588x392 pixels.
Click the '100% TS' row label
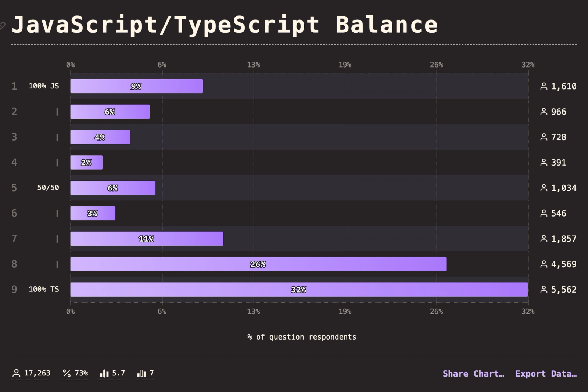click(44, 289)
